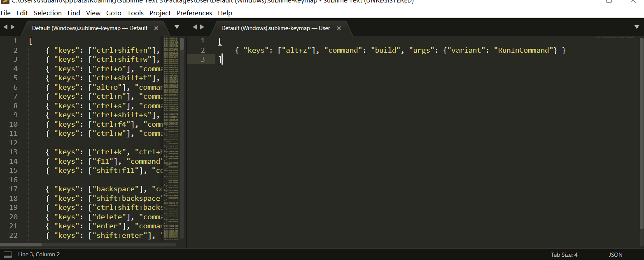Open Tab Size: 4 selector
This screenshot has height=260, width=644.
tap(564, 255)
